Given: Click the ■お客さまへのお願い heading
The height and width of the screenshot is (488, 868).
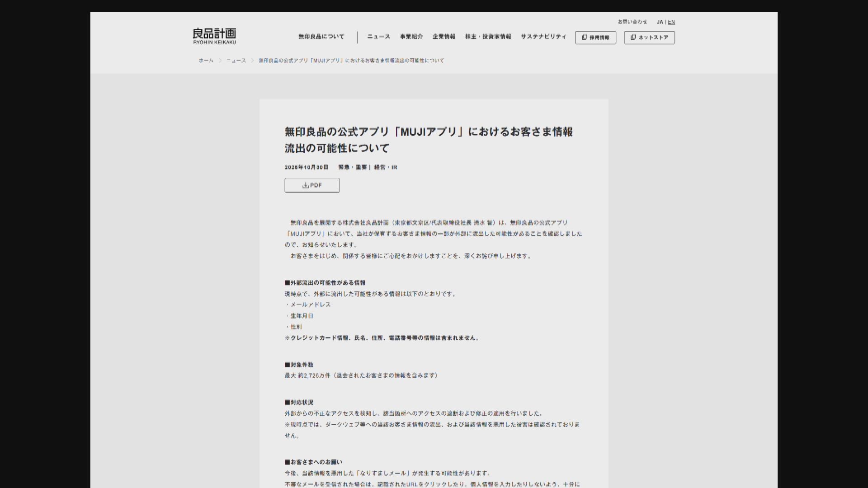Looking at the screenshot, I should coord(314,462).
